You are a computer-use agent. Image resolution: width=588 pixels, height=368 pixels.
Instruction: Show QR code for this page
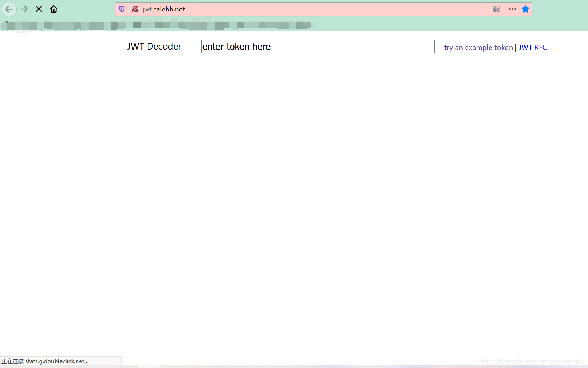tap(496, 9)
